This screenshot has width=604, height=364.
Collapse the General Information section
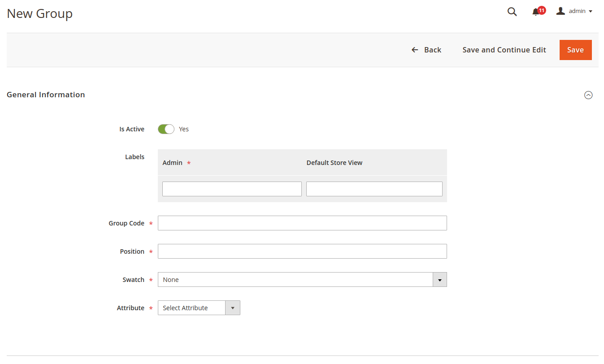[588, 95]
